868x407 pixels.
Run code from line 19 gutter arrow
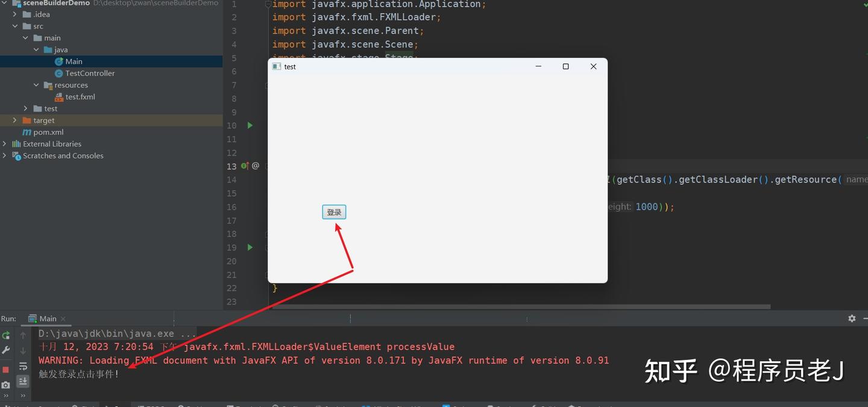[x=250, y=247]
